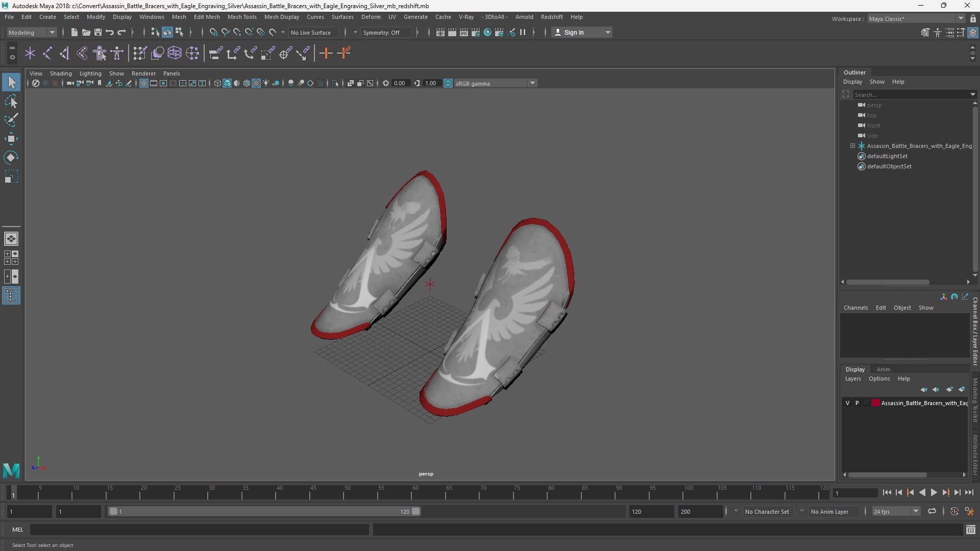Toggle layer playback P box
The image size is (980, 551).
coord(857,403)
